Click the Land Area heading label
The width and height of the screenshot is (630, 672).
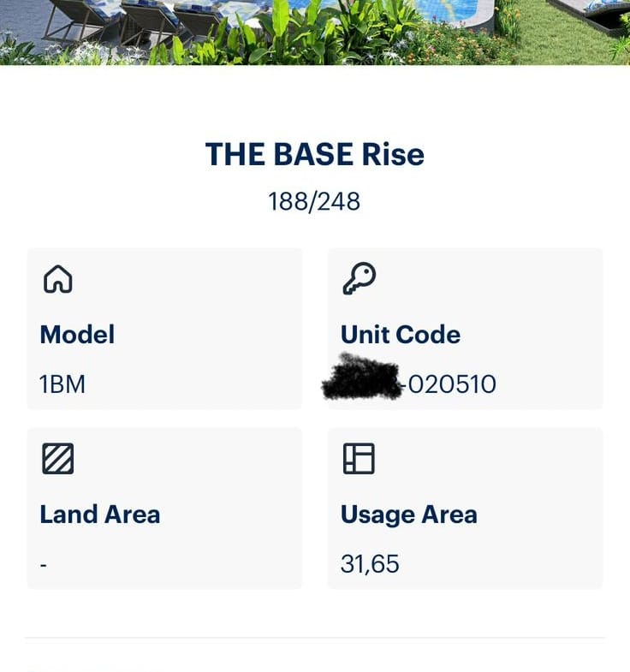click(x=99, y=514)
